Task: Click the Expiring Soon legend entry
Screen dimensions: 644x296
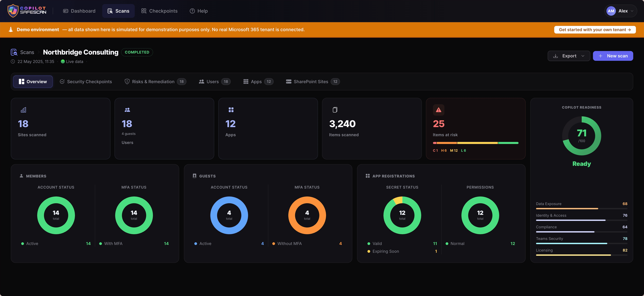Action: tap(402, 251)
